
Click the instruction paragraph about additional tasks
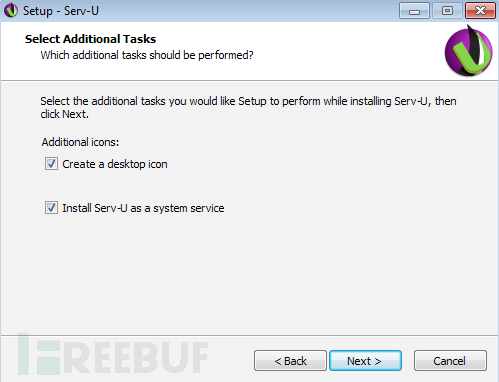coord(248,107)
